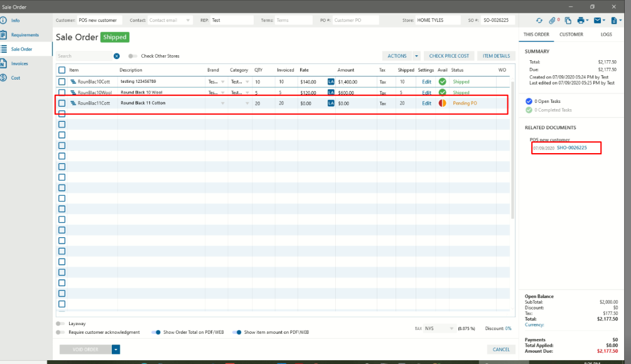
Task: Switch to the THIS ORDER tab
Action: click(536, 35)
